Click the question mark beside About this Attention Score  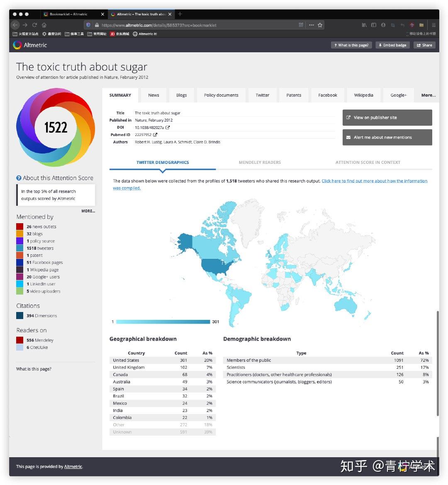pyautogui.click(x=19, y=178)
